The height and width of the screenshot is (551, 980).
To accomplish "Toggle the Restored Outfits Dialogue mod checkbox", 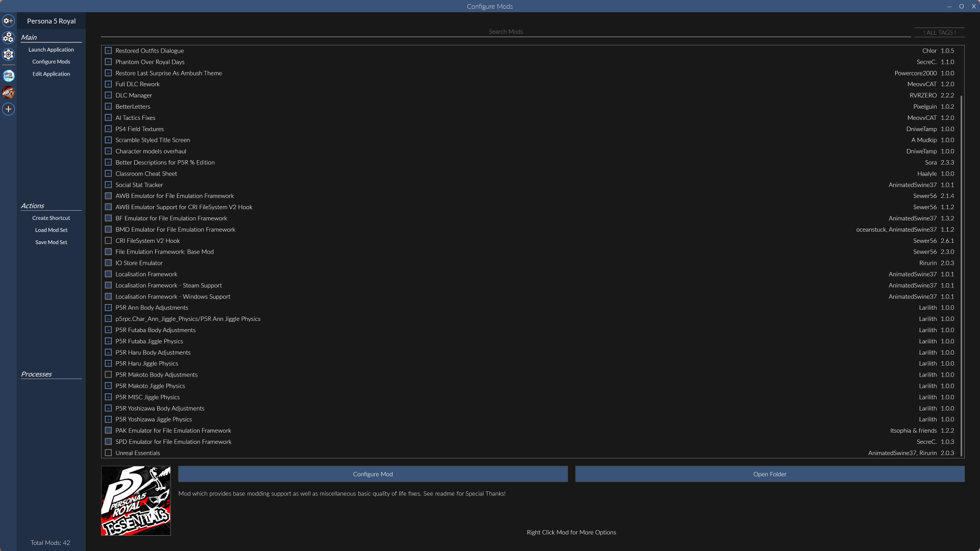I will [108, 51].
